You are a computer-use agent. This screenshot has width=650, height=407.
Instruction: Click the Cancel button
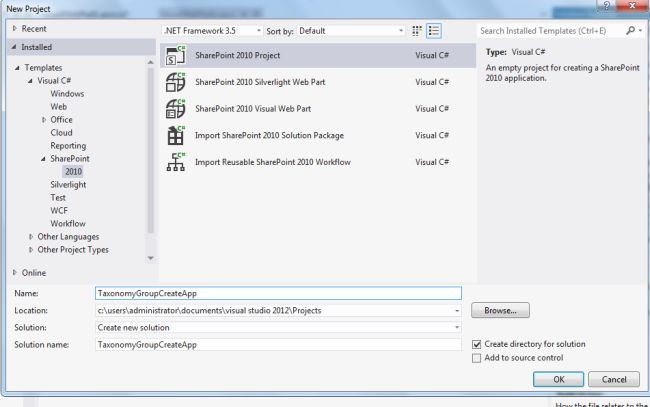click(x=614, y=379)
